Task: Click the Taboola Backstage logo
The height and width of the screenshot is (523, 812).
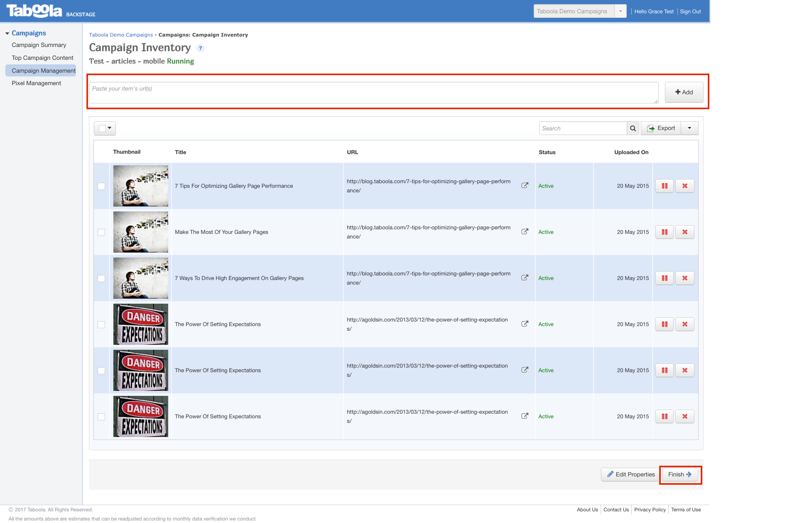Action: coord(51,11)
